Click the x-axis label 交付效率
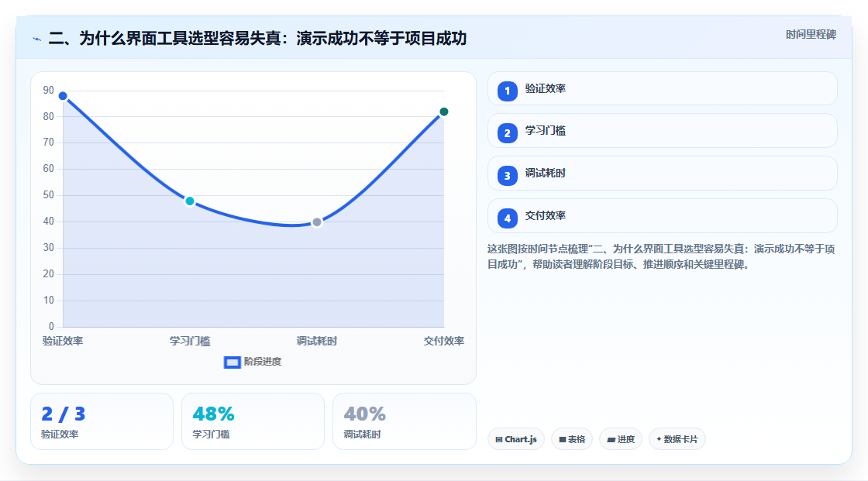 (x=444, y=341)
